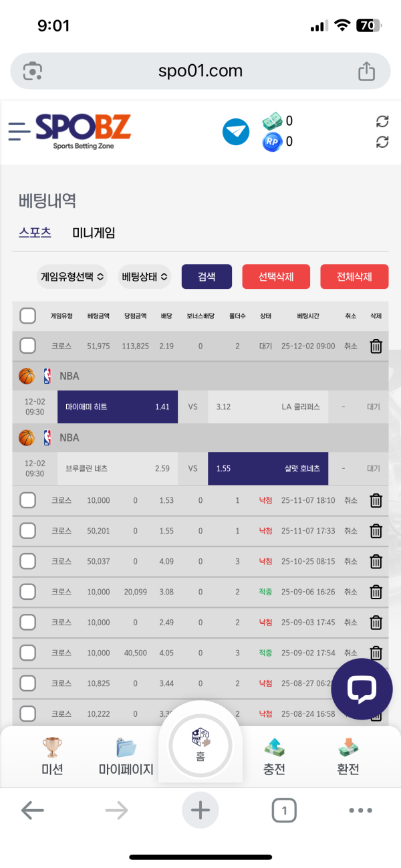Viewport: 401px width, 868px height.
Task: Toggle the select-all header checkbox
Action: [x=27, y=316]
